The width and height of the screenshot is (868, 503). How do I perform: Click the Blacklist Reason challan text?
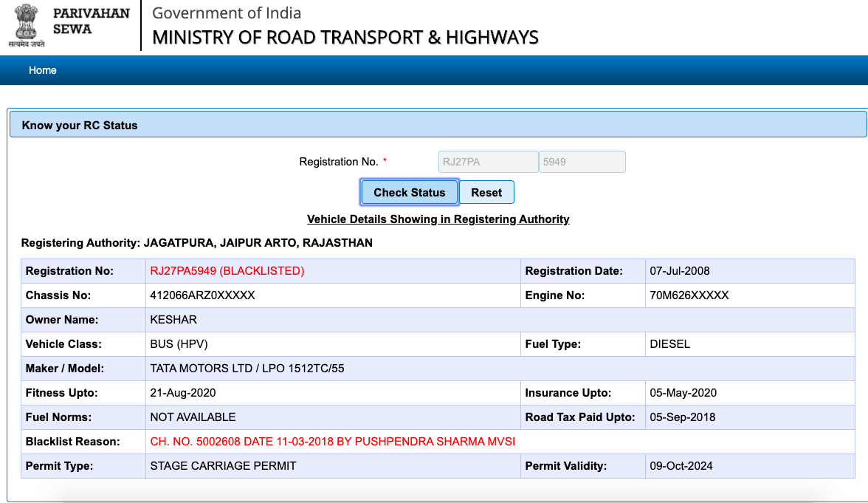coord(332,442)
